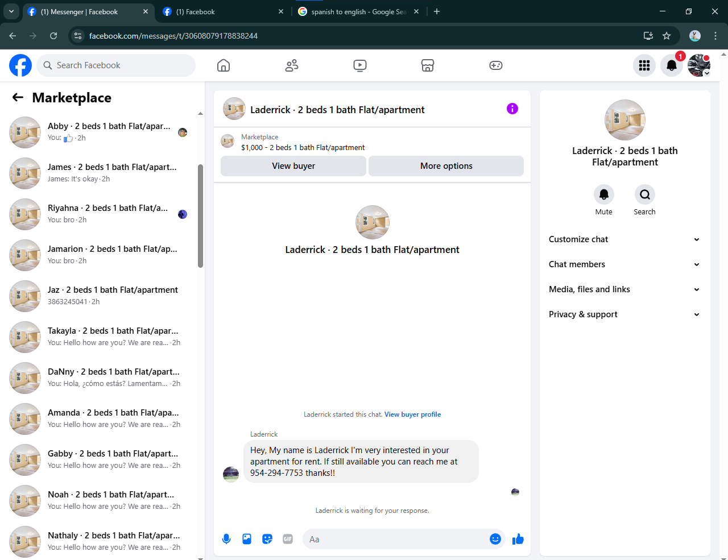Expand Customize chat section

[x=624, y=239]
